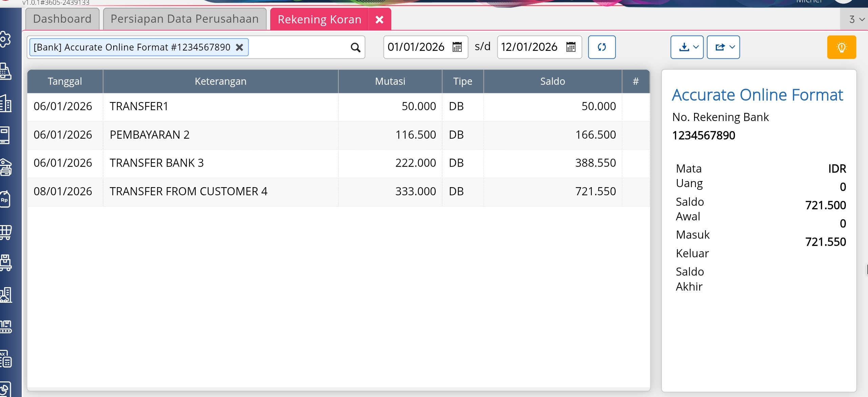Screen dimensions: 868x397
Task: Click the search magnifier in bank field
Action: pyautogui.click(x=355, y=47)
